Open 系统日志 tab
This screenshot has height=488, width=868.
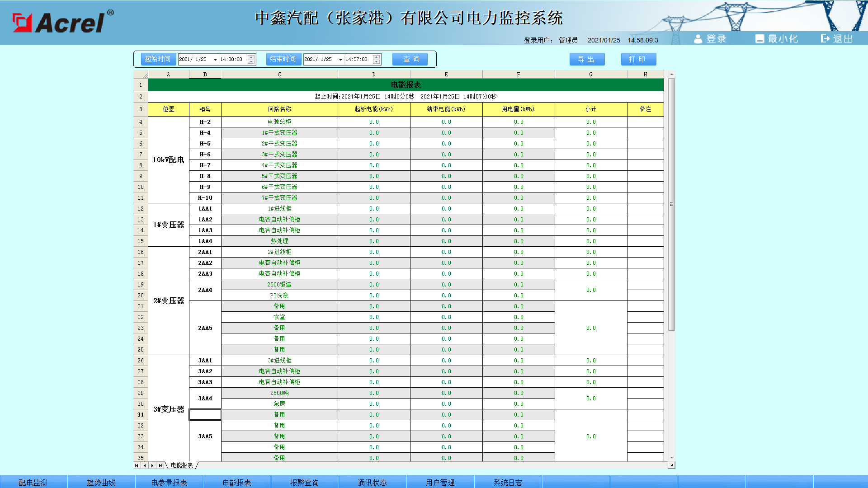tap(508, 482)
